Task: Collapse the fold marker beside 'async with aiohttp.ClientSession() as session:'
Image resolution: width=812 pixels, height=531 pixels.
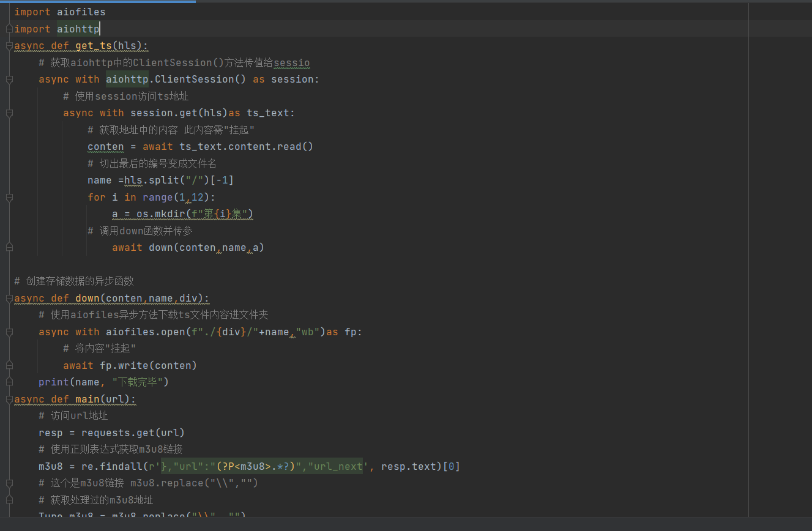Action: [x=9, y=80]
